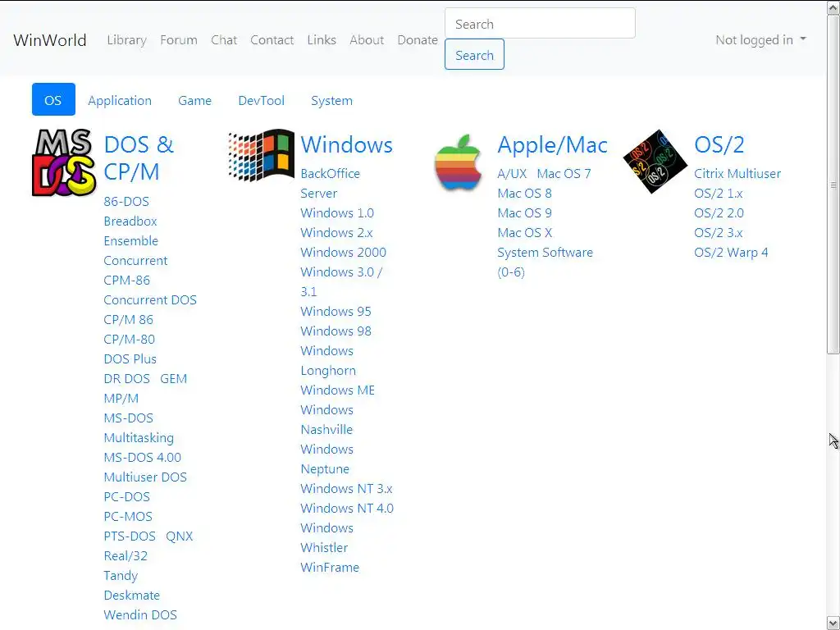The width and height of the screenshot is (840, 630).
Task: Open the Wendin DOS link
Action: pos(140,615)
